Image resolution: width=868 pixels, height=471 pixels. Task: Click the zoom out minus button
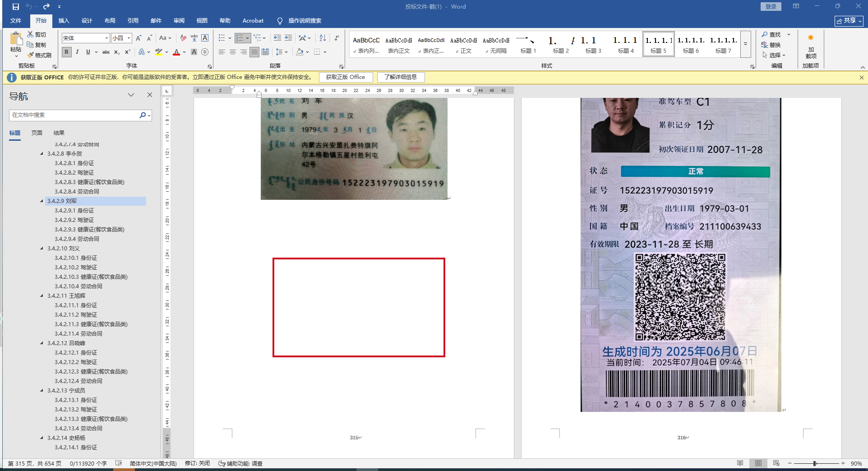[790, 463]
